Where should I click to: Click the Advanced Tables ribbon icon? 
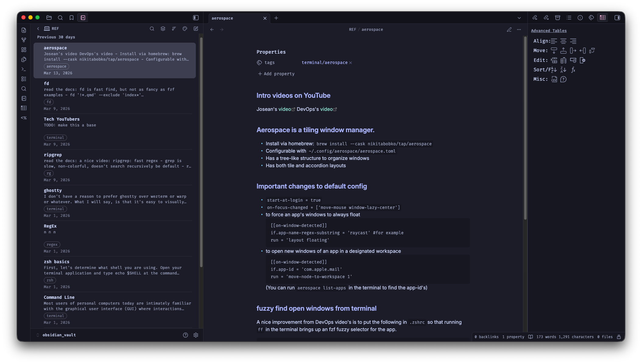[x=24, y=108]
